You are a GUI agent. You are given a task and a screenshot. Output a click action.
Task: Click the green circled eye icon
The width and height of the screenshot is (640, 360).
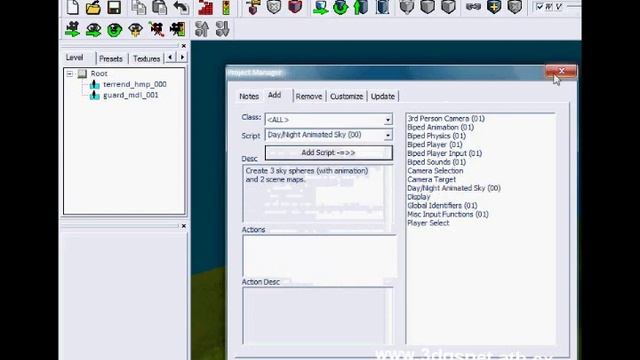[114, 30]
